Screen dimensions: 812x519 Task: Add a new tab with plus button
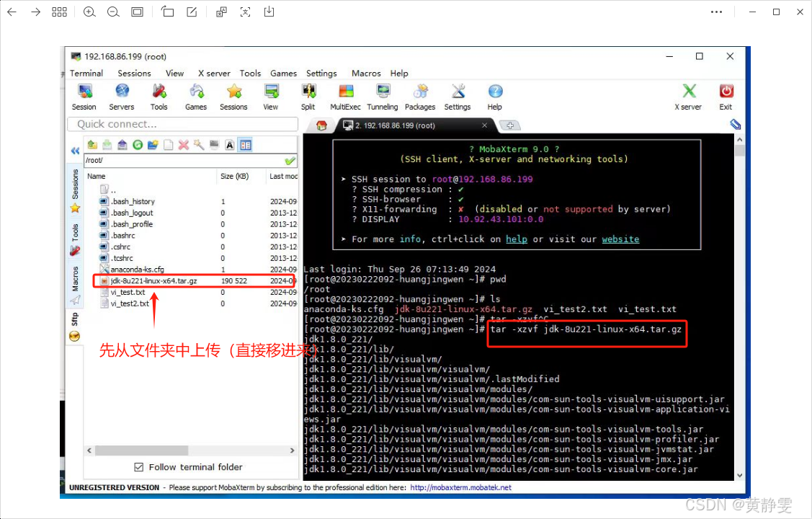coord(510,125)
